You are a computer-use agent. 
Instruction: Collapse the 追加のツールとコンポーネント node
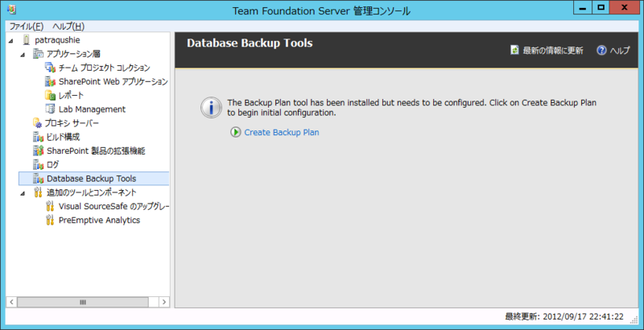(23, 193)
